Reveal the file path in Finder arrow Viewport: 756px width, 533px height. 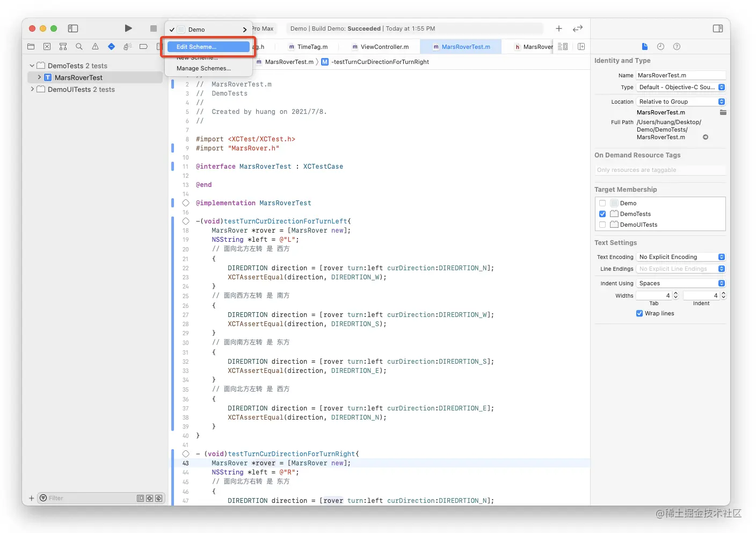(x=706, y=137)
